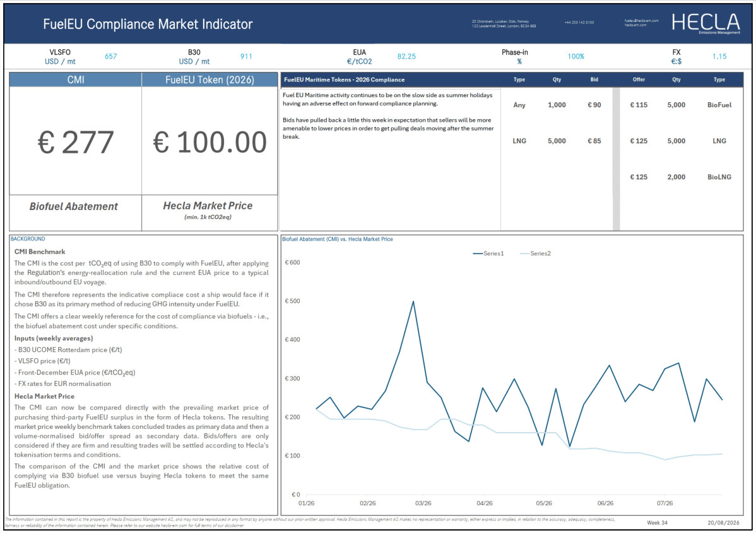Click the € 0 y-axis label

click(x=296, y=495)
